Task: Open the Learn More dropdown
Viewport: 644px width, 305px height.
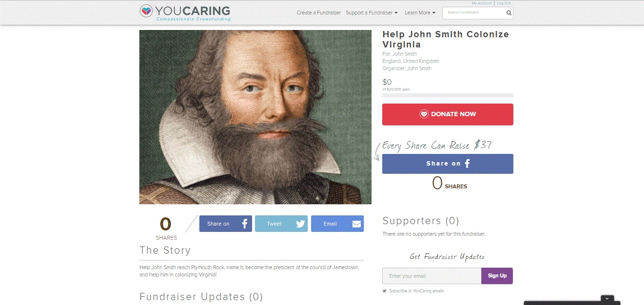Action: point(420,13)
